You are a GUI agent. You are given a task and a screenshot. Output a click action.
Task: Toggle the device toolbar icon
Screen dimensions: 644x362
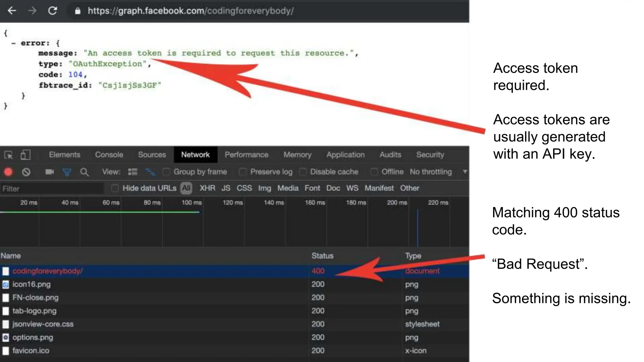pyautogui.click(x=25, y=155)
